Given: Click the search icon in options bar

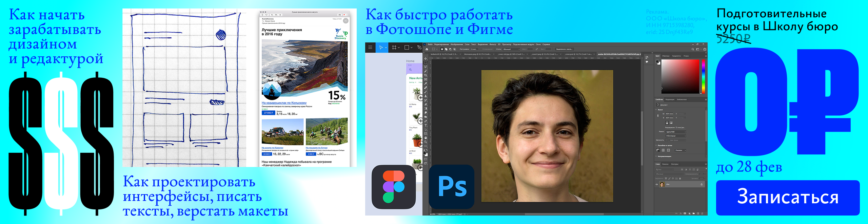Looking at the screenshot, I should pyautogui.click(x=693, y=49).
